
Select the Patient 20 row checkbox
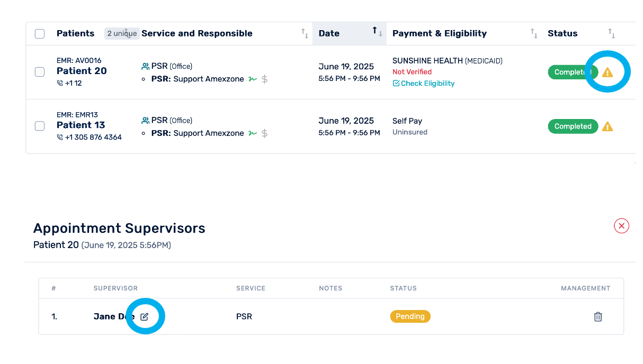(x=40, y=72)
